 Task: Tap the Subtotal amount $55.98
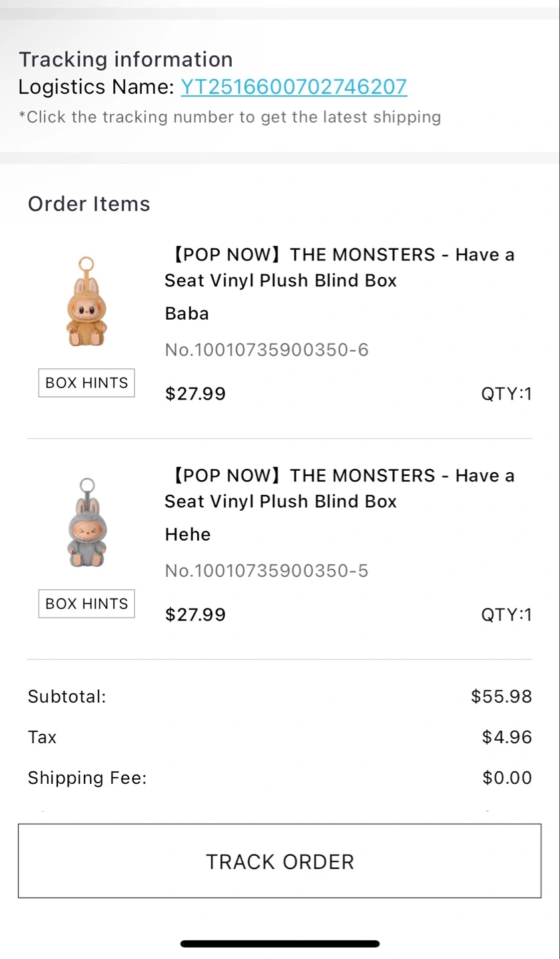pos(501,697)
